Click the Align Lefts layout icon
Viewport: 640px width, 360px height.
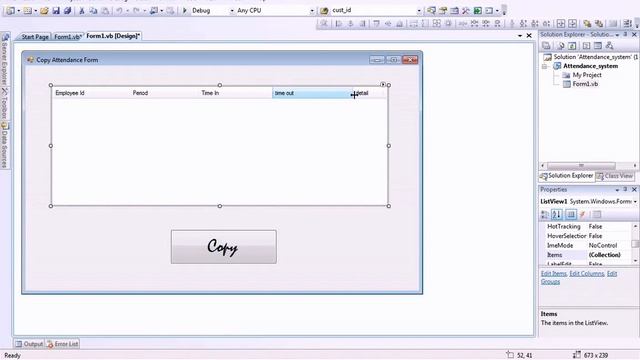tap(338, 24)
